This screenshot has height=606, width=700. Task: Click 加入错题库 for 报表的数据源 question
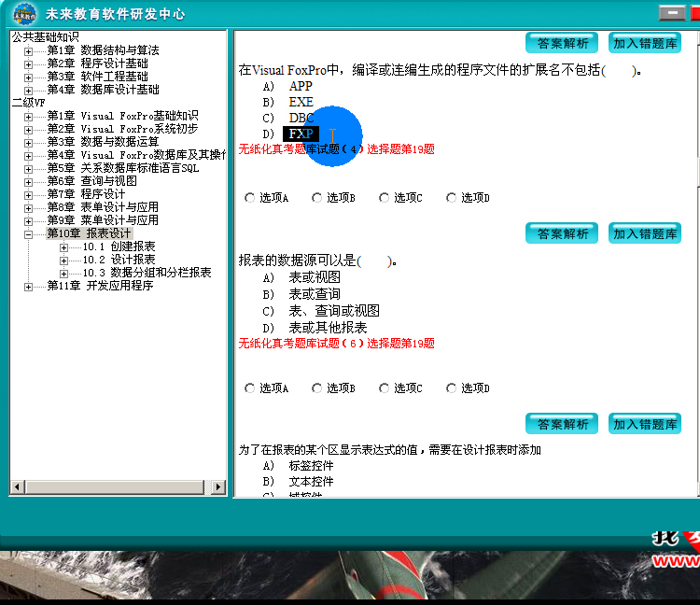[x=645, y=233]
